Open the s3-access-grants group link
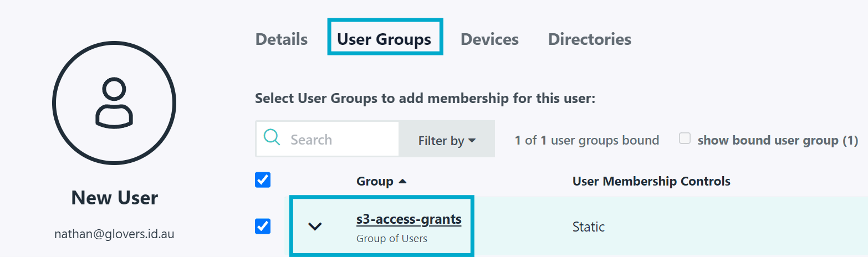Image resolution: width=868 pixels, height=257 pixels. pyautogui.click(x=409, y=219)
